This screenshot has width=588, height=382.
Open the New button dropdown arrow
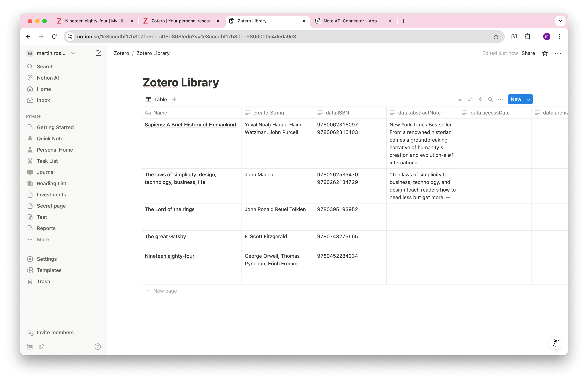[529, 99]
